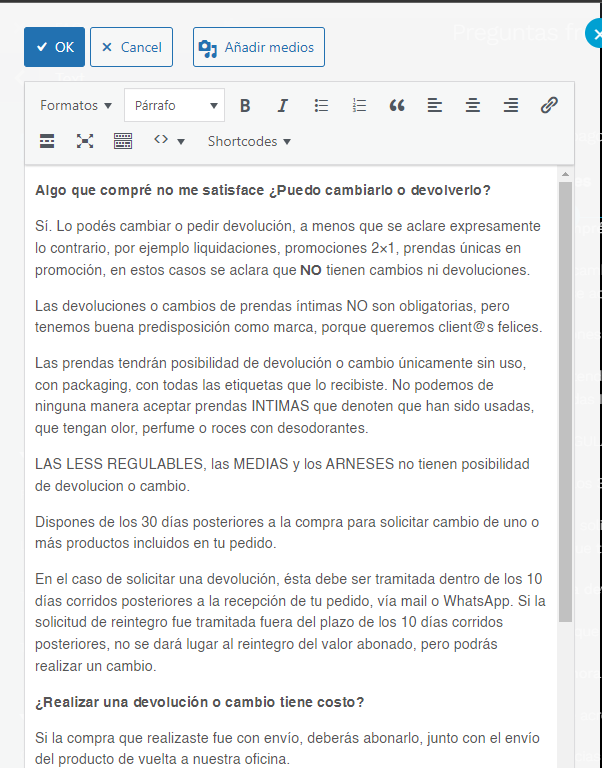This screenshot has width=602, height=768.
Task: Open the Formatos dropdown menu
Action: coord(76,105)
